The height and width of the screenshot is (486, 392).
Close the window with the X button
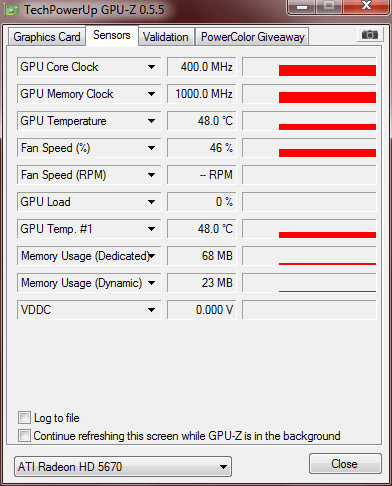(367, 6)
